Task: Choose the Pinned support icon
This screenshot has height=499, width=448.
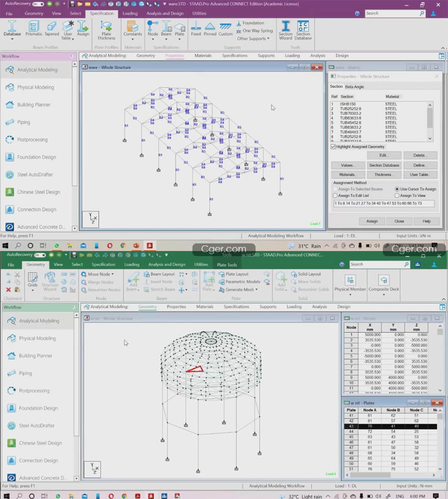Action: (210, 29)
